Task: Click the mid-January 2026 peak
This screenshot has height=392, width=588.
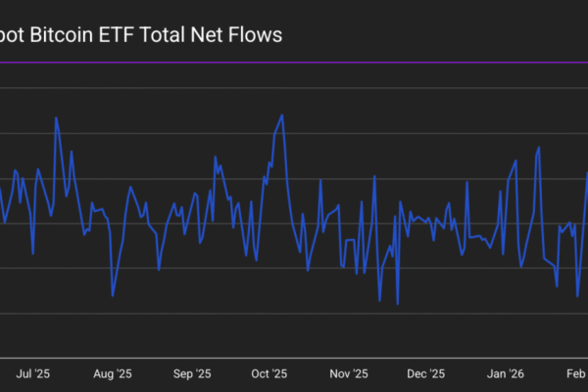Action: pyautogui.click(x=538, y=148)
